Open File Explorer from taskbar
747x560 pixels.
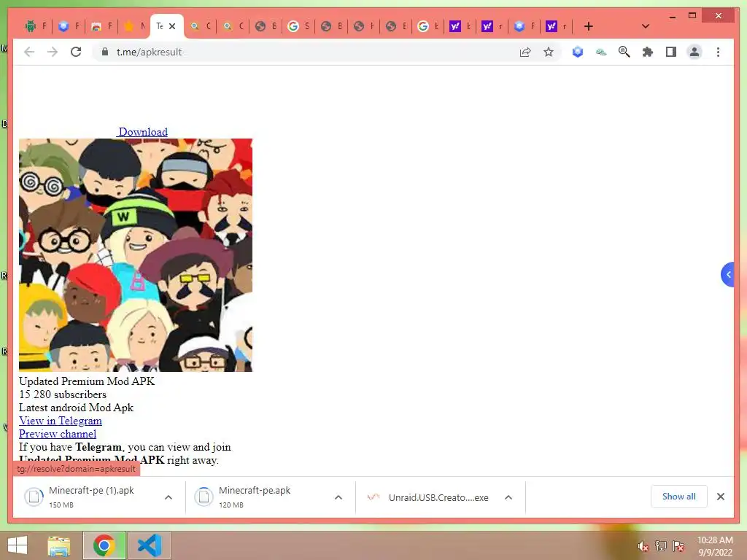(59, 545)
